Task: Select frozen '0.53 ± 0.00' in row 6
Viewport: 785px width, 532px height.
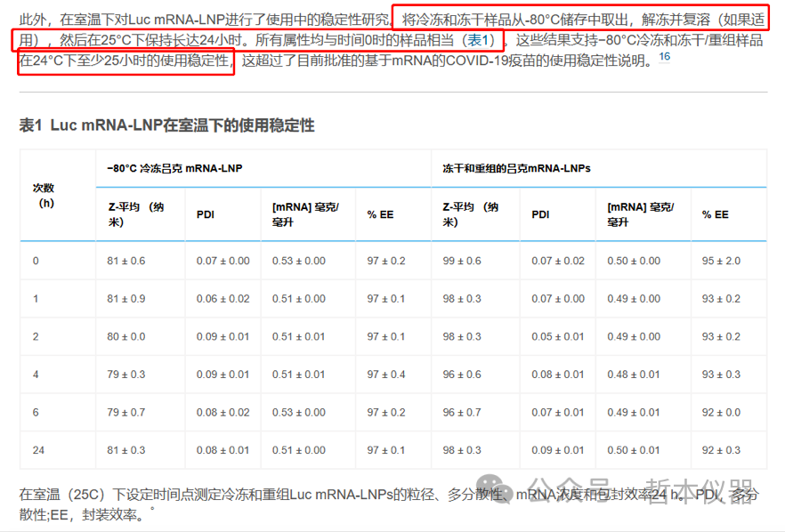Action: [x=299, y=413]
